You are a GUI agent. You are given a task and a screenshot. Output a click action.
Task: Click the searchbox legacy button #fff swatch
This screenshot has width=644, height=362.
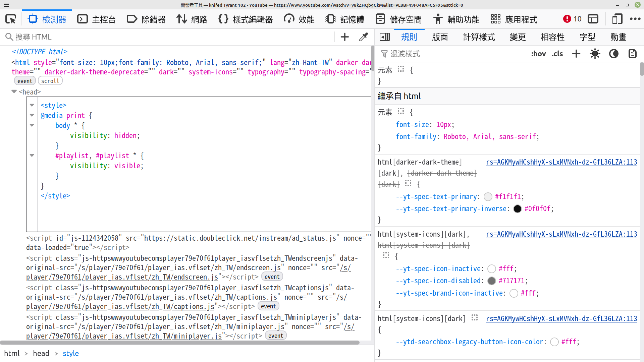(x=554, y=342)
